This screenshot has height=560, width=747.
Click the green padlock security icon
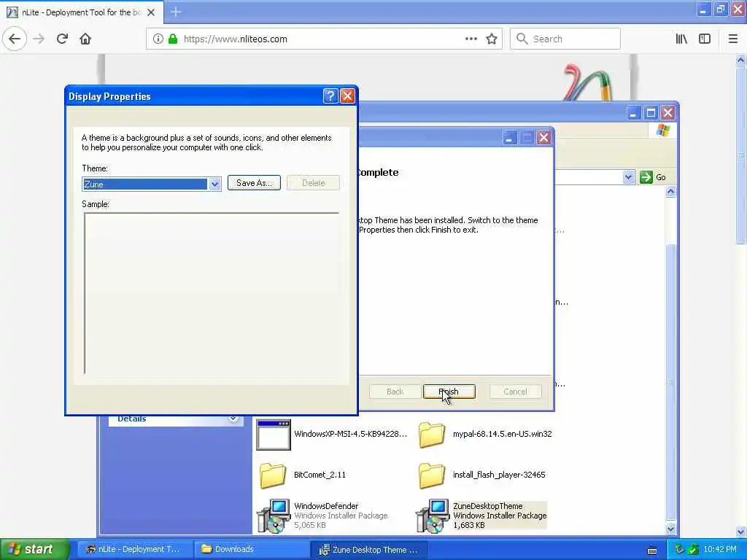[x=173, y=39]
